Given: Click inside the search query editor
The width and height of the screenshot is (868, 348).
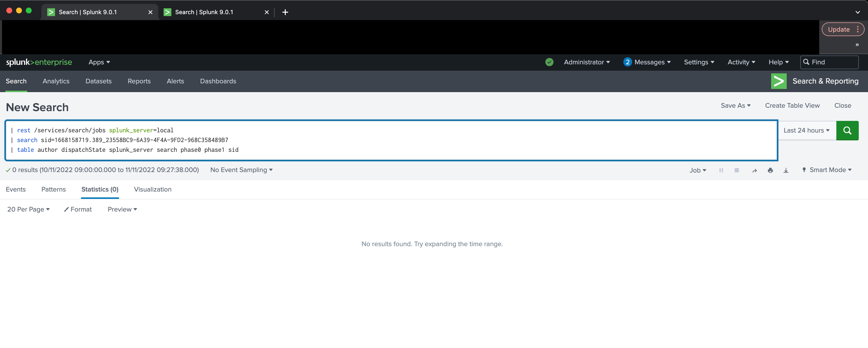Looking at the screenshot, I should click(x=391, y=140).
